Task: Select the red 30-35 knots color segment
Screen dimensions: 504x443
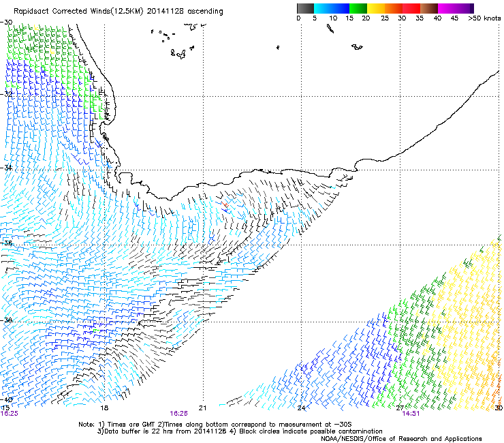Action: pos(411,8)
